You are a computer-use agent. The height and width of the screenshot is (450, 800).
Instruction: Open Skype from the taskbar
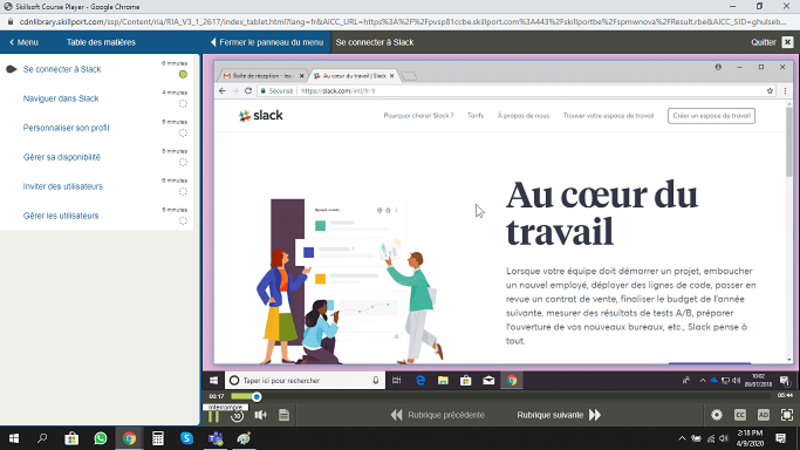pos(186,438)
